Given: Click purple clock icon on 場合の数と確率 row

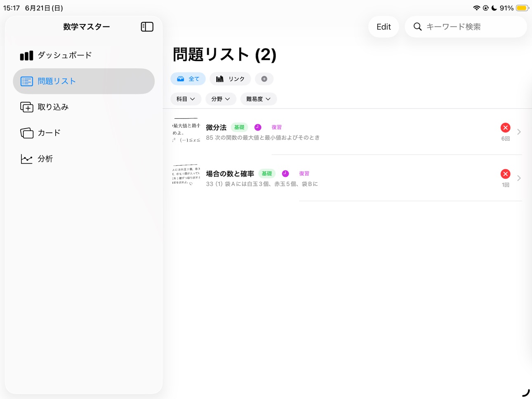Looking at the screenshot, I should (285, 174).
